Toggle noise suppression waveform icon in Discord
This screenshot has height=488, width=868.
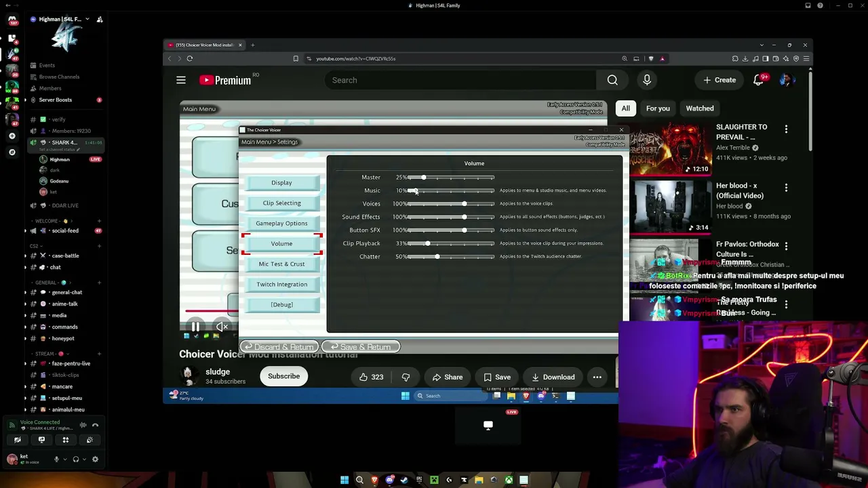(x=83, y=425)
